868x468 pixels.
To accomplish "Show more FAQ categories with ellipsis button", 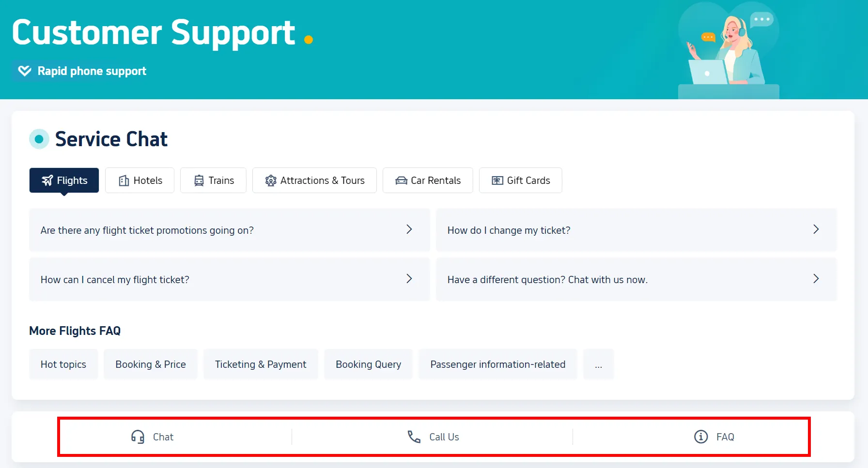I will coord(598,364).
